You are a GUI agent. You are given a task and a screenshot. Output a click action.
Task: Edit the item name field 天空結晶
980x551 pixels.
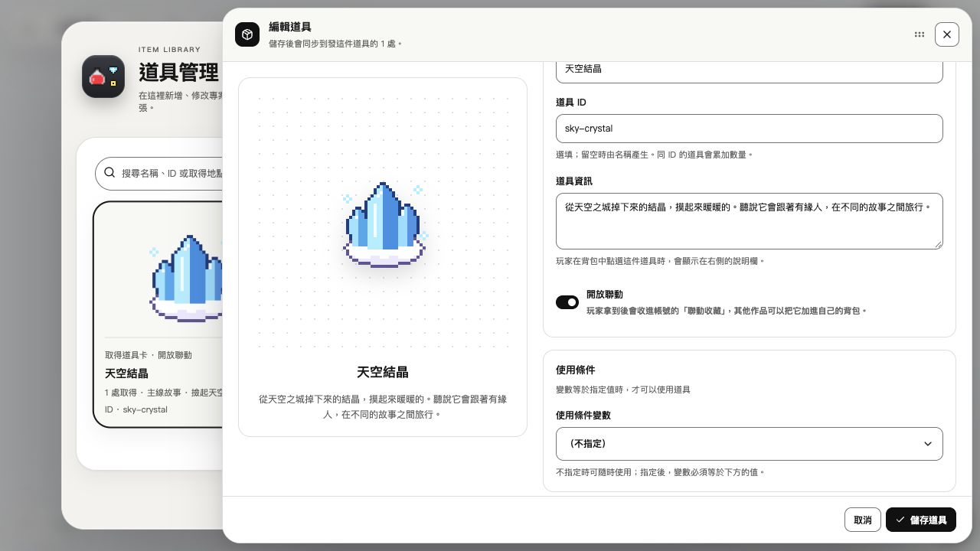click(749, 69)
